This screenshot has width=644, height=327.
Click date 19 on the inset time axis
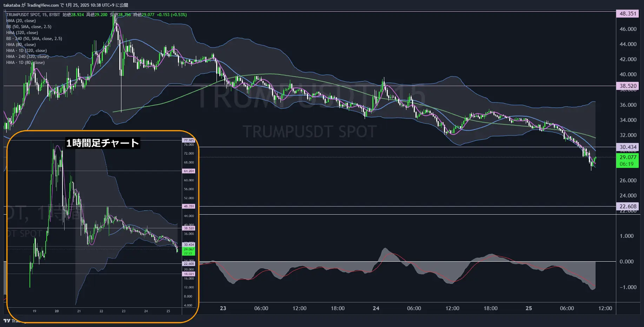coord(34,311)
